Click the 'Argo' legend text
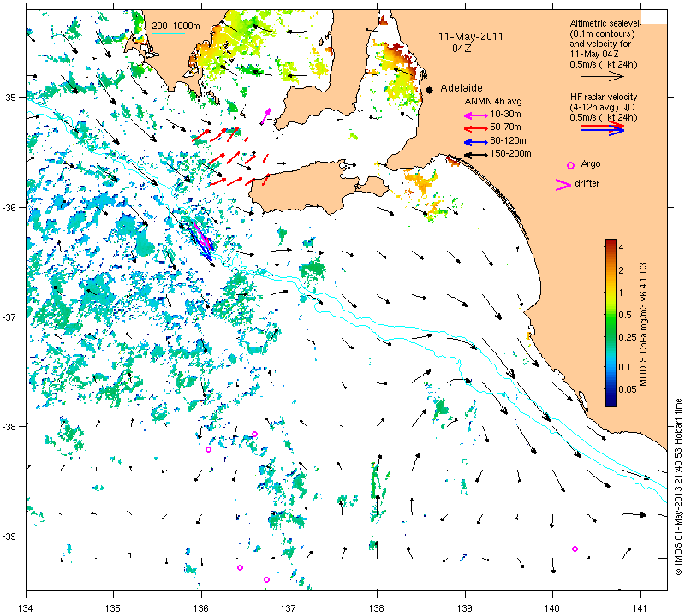The image size is (685, 616). (591, 164)
